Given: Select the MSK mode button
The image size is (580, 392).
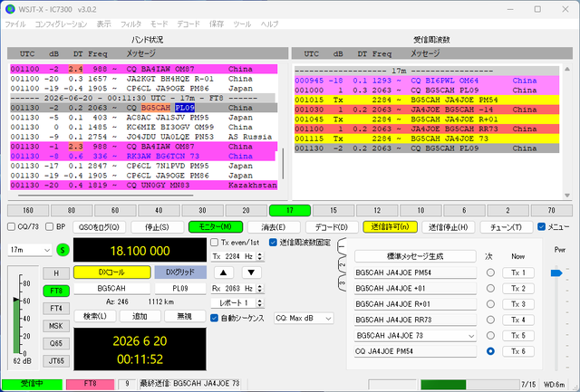Looking at the screenshot, I should pos(56,326).
